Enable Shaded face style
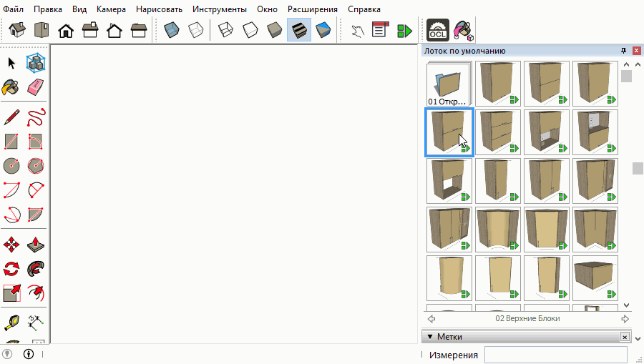 tap(274, 30)
